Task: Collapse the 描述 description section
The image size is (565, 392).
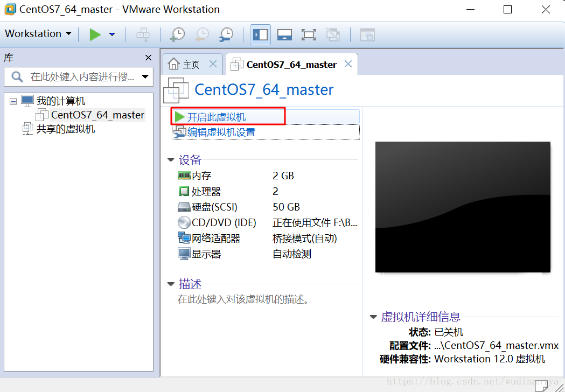Action: (171, 284)
